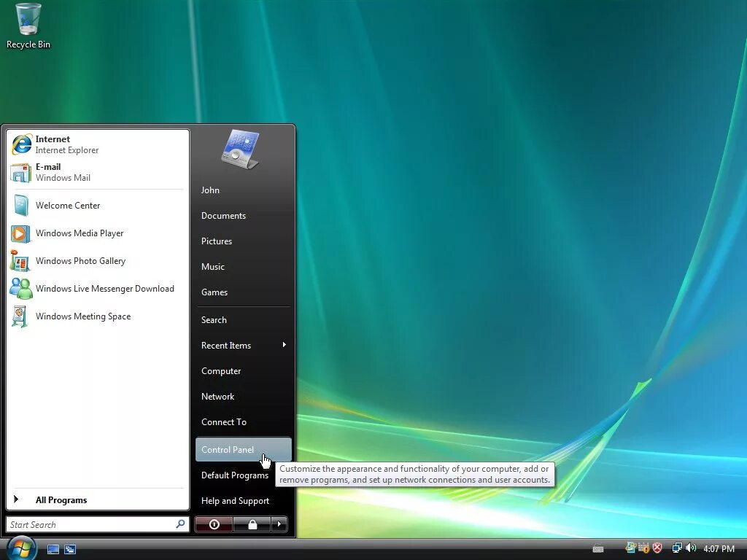This screenshot has height=560, width=747.
Task: Click the network connection tray icon
Action: click(677, 548)
